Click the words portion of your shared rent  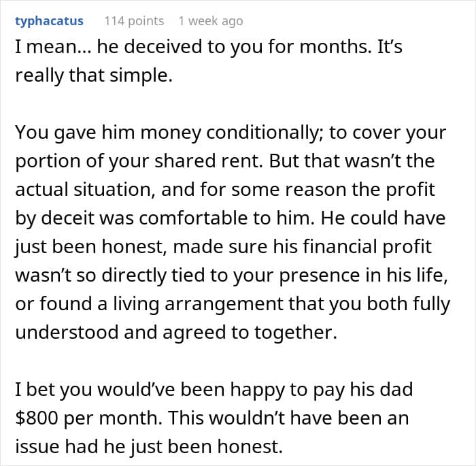pyautogui.click(x=139, y=161)
